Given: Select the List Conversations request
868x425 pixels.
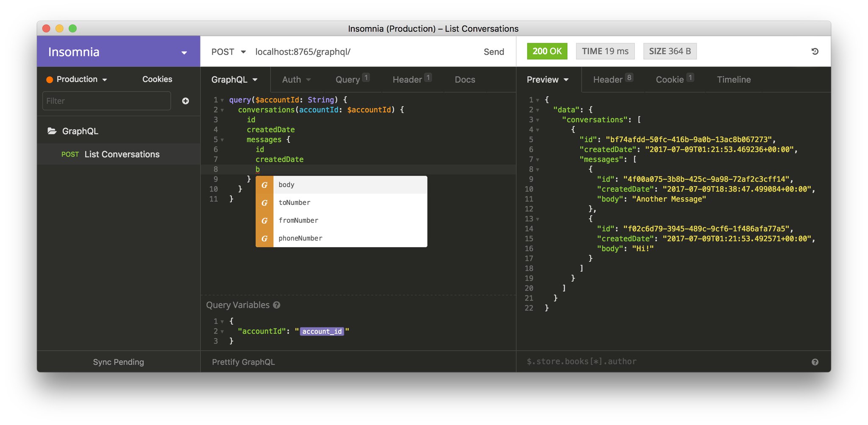Looking at the screenshot, I should coord(119,154).
